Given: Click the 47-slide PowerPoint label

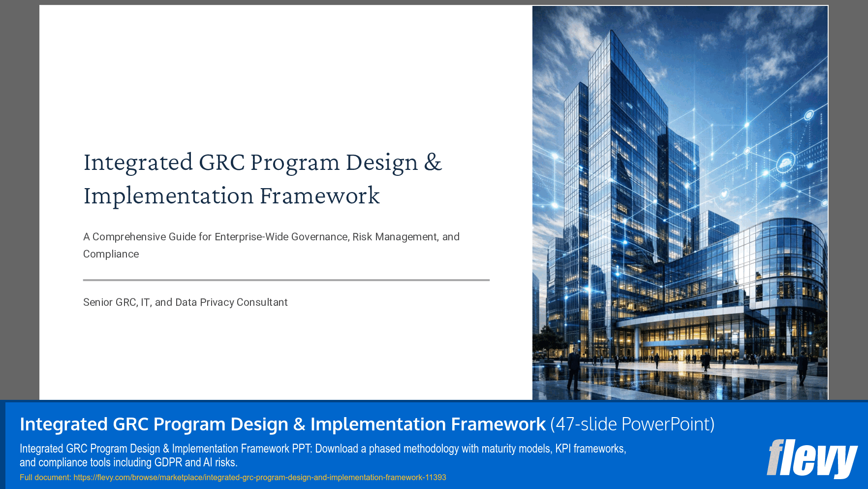Looking at the screenshot, I should pos(632,424).
